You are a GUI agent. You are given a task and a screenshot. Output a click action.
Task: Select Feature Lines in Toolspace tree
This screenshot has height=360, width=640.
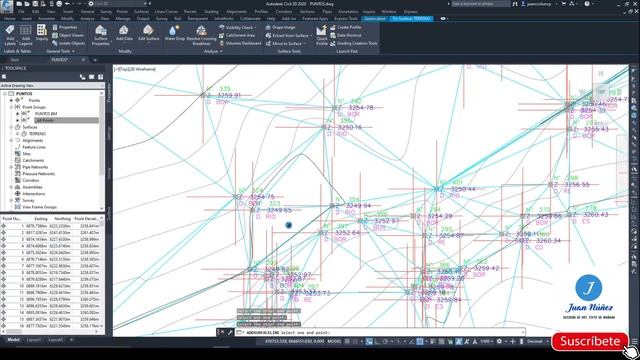coord(34,147)
